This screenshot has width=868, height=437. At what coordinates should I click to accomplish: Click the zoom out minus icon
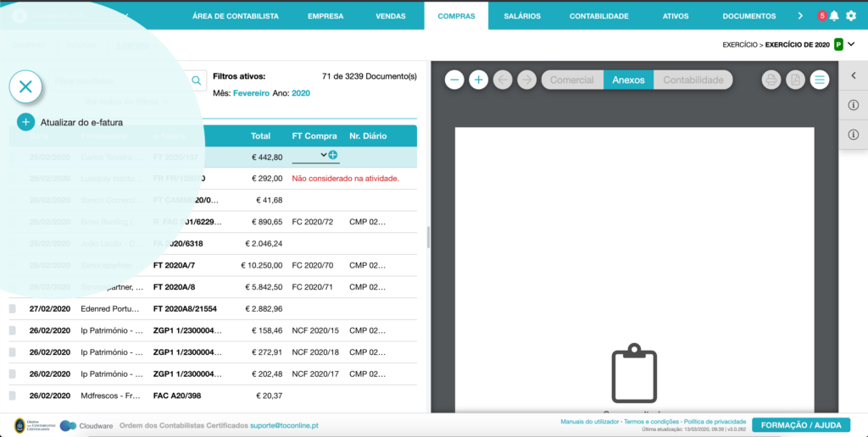tap(454, 80)
